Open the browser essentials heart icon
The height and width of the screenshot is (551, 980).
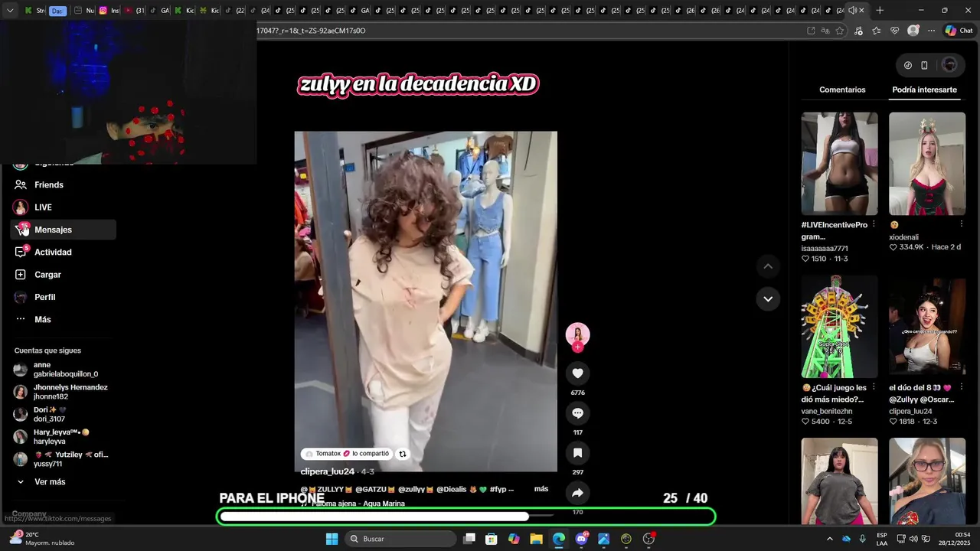[895, 31]
